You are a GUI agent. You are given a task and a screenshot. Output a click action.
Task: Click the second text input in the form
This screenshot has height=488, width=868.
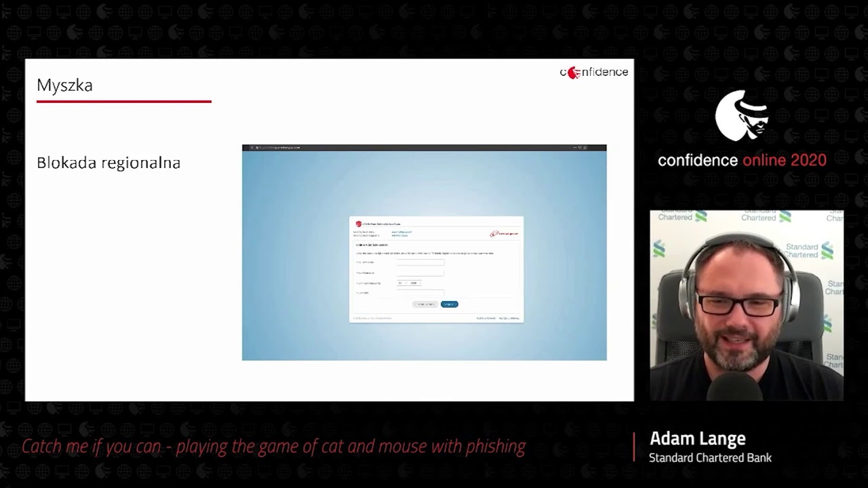(420, 272)
